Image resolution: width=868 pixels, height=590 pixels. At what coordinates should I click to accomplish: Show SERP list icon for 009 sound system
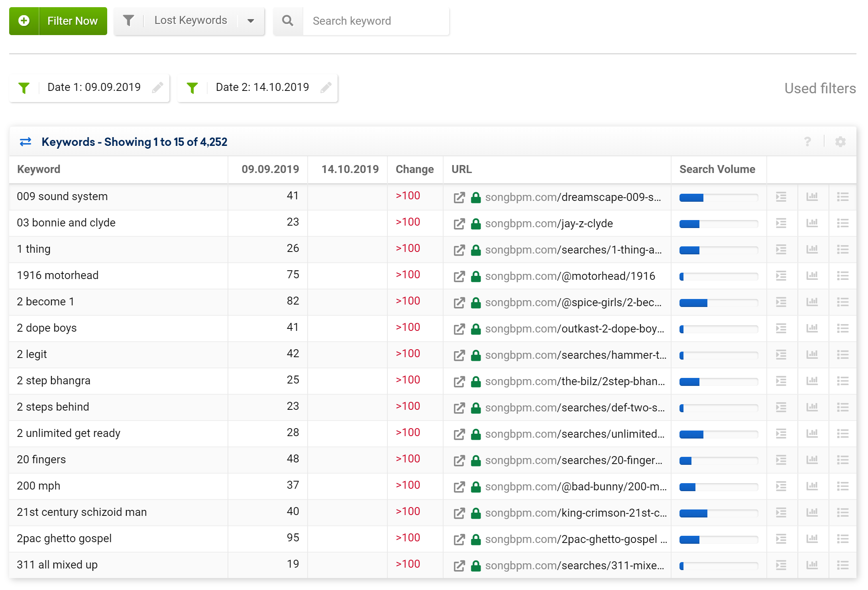coord(781,197)
